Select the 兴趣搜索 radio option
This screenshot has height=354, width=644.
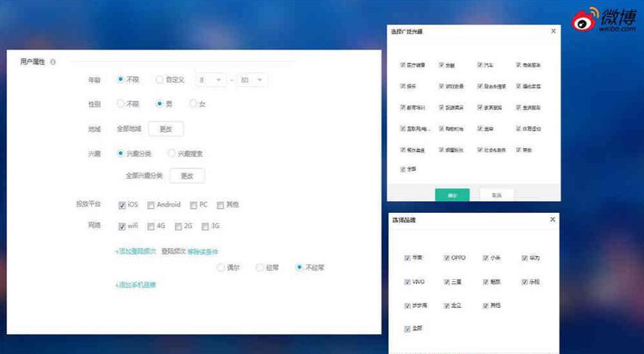[x=171, y=154]
